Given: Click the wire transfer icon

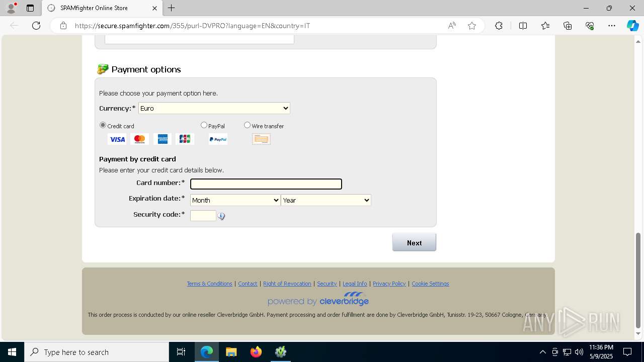Looking at the screenshot, I should (x=261, y=139).
